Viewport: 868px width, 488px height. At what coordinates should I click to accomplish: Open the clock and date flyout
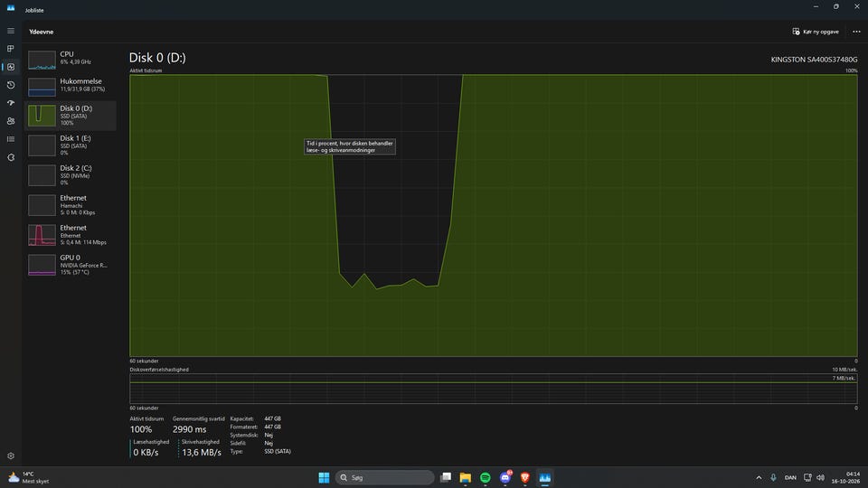(847, 477)
